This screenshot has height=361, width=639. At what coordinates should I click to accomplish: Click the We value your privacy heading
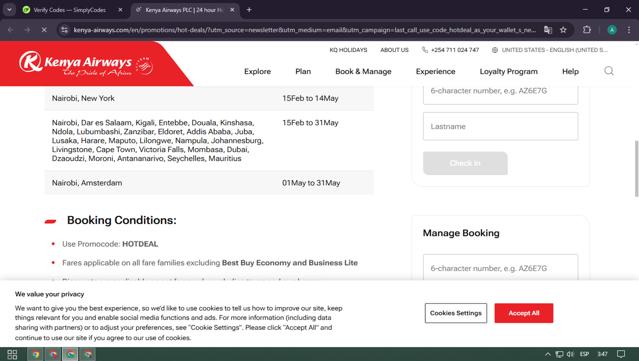[49, 294]
